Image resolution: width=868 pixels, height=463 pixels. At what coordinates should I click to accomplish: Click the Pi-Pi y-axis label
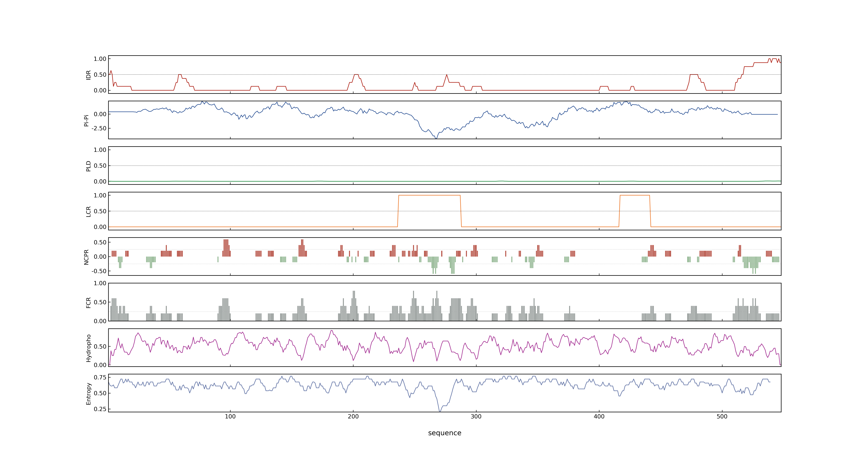86,120
